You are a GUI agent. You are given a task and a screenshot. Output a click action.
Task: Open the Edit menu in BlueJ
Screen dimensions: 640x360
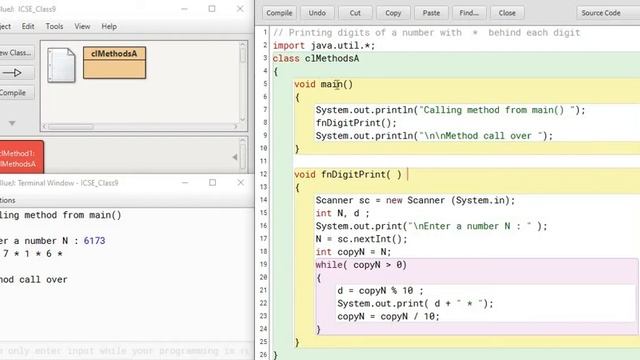28,27
